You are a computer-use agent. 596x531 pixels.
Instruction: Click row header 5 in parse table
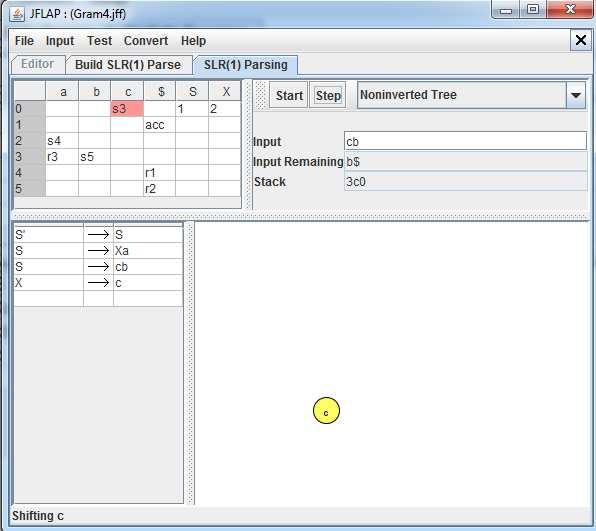point(30,189)
